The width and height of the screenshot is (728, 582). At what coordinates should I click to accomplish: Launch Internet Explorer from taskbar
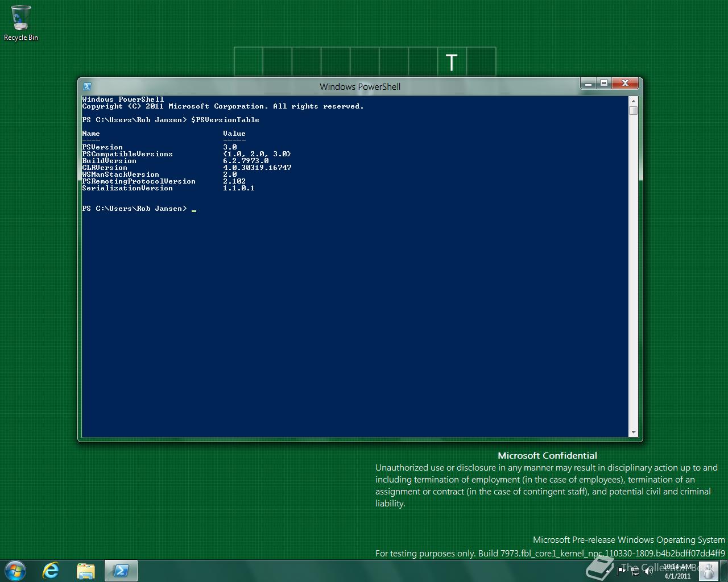click(x=51, y=571)
